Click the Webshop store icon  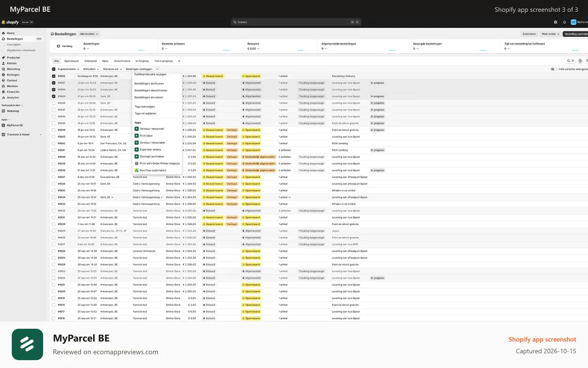(x=3, y=111)
